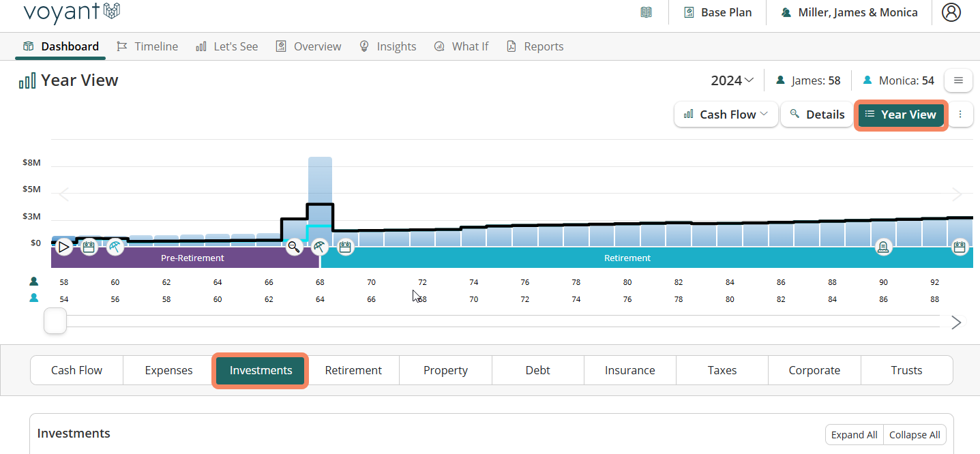Screen dimensions: 980x454
Task: Click the tombstone mortality icon on the timeline
Action: click(883, 247)
